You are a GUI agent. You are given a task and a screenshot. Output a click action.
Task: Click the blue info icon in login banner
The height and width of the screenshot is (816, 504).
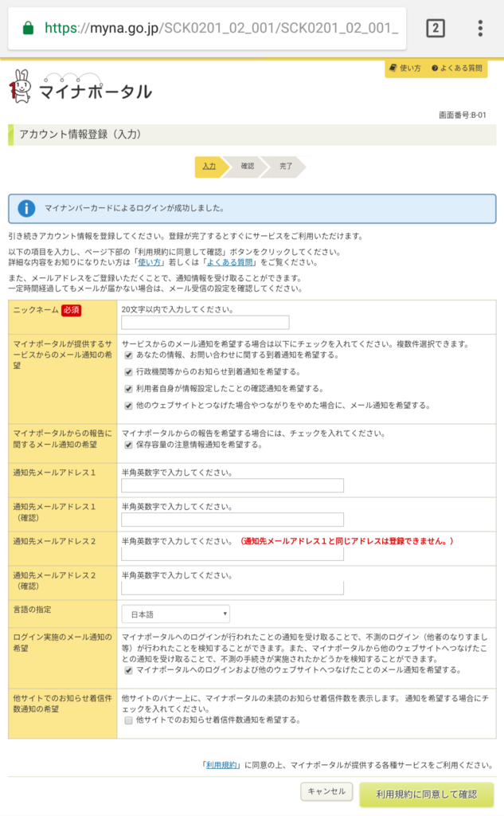pyautogui.click(x=26, y=208)
